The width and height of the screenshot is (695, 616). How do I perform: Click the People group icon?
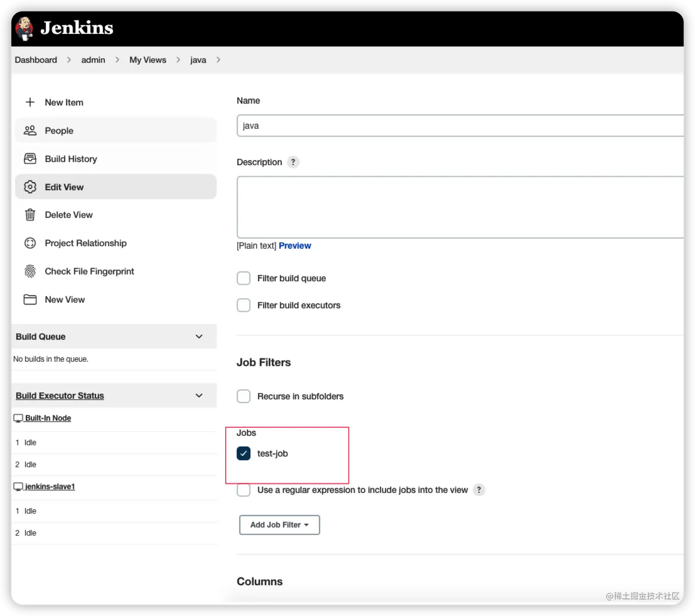click(30, 131)
